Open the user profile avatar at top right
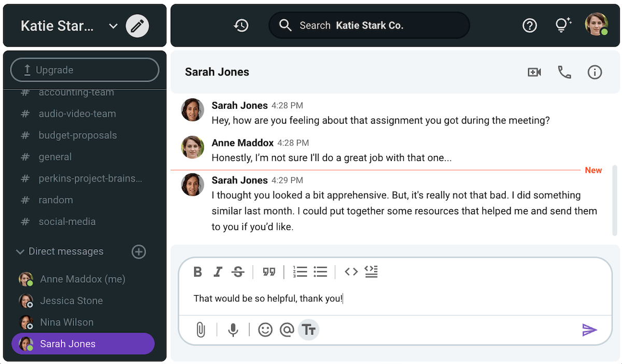622x364 pixels. point(596,24)
